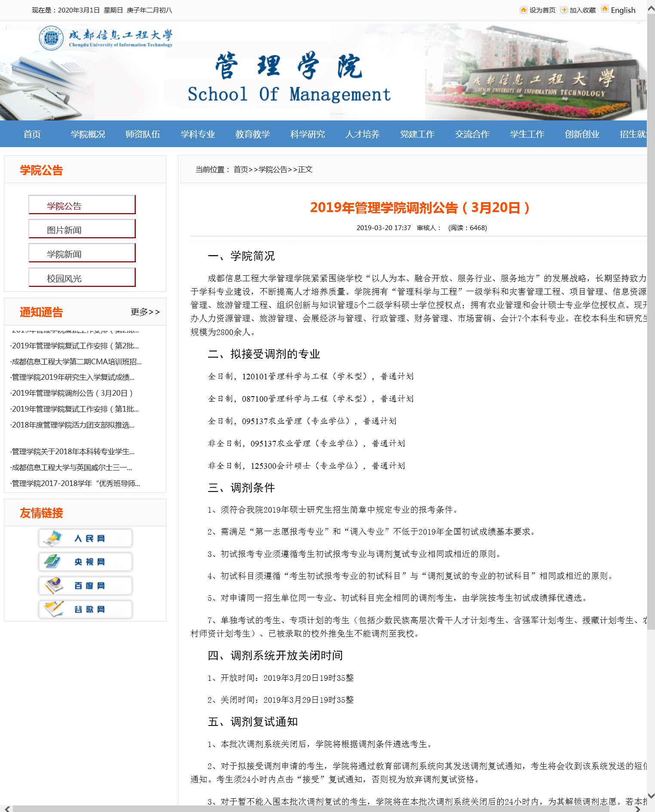Click 学院公告 in breadcrumb path
This screenshot has height=812, width=655.
click(x=273, y=169)
